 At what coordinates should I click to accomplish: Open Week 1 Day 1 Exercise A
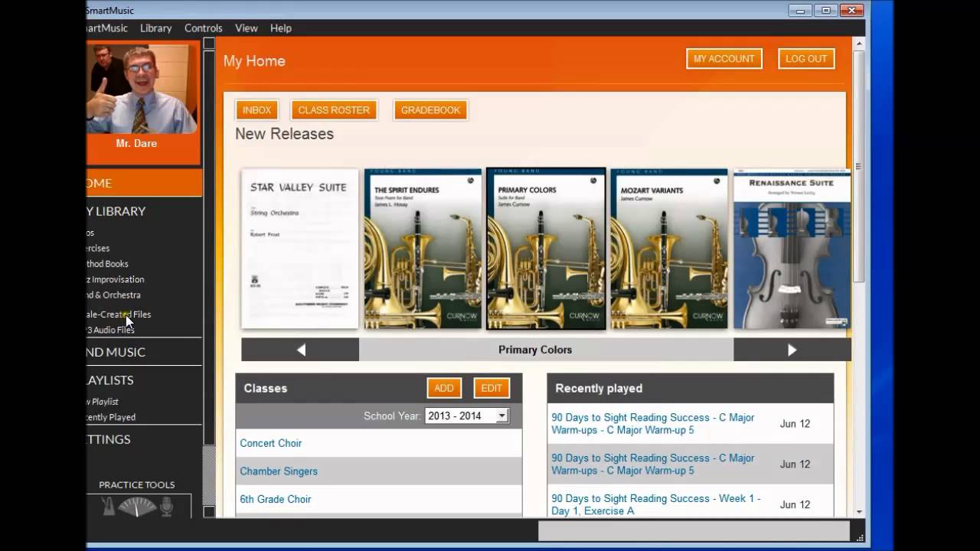[655, 504]
